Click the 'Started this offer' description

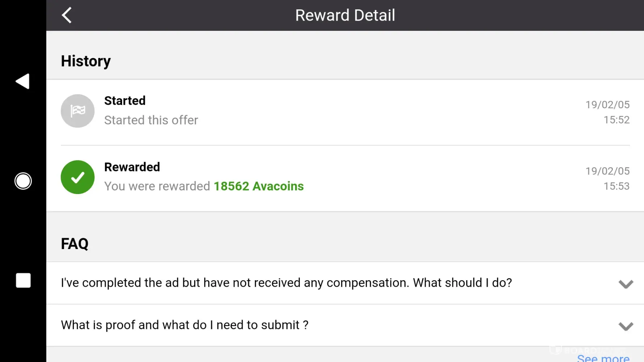pyautogui.click(x=151, y=120)
